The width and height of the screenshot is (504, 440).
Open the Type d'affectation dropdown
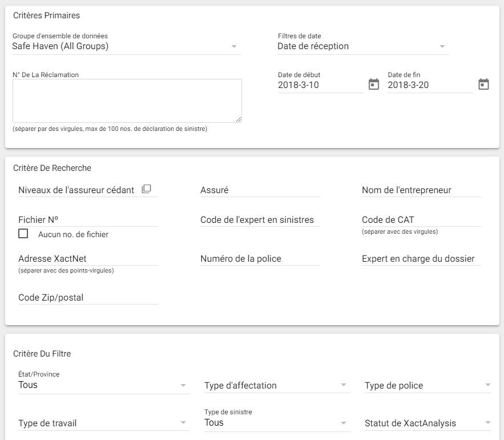[x=344, y=386]
